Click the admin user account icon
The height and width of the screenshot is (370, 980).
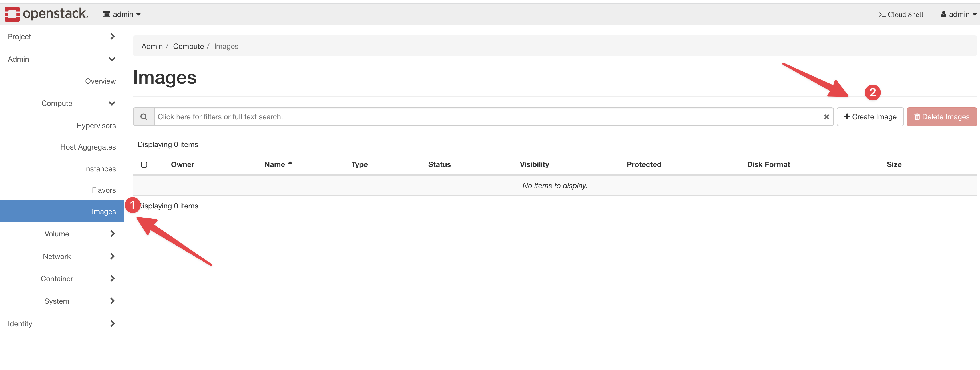point(943,14)
